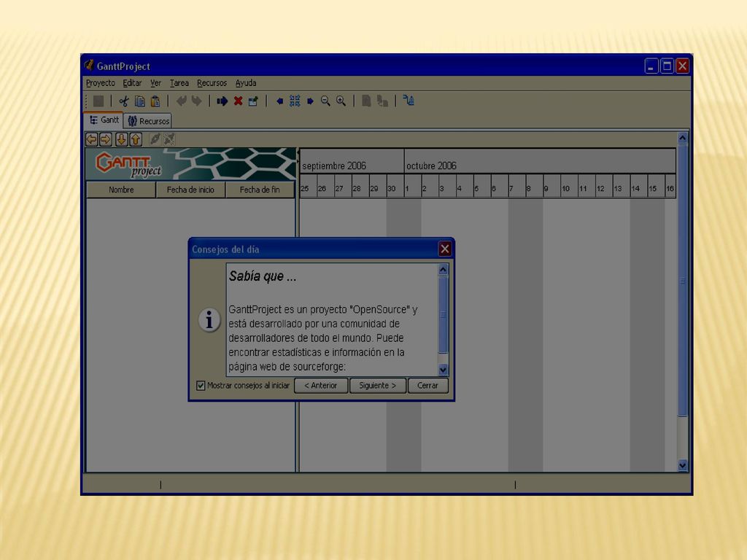Click the unlink tasks broken chain icon

tap(169, 139)
